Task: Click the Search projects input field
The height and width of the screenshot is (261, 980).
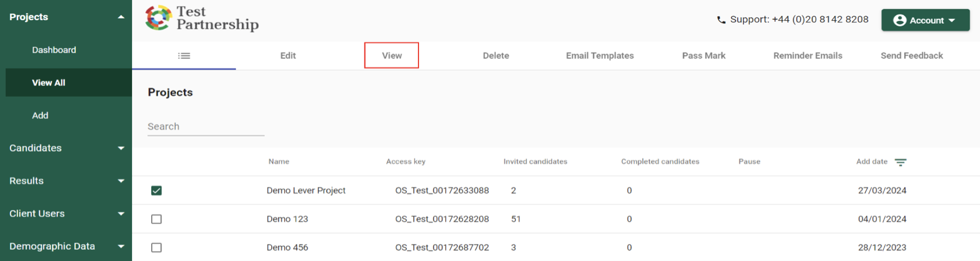Action: tap(206, 127)
